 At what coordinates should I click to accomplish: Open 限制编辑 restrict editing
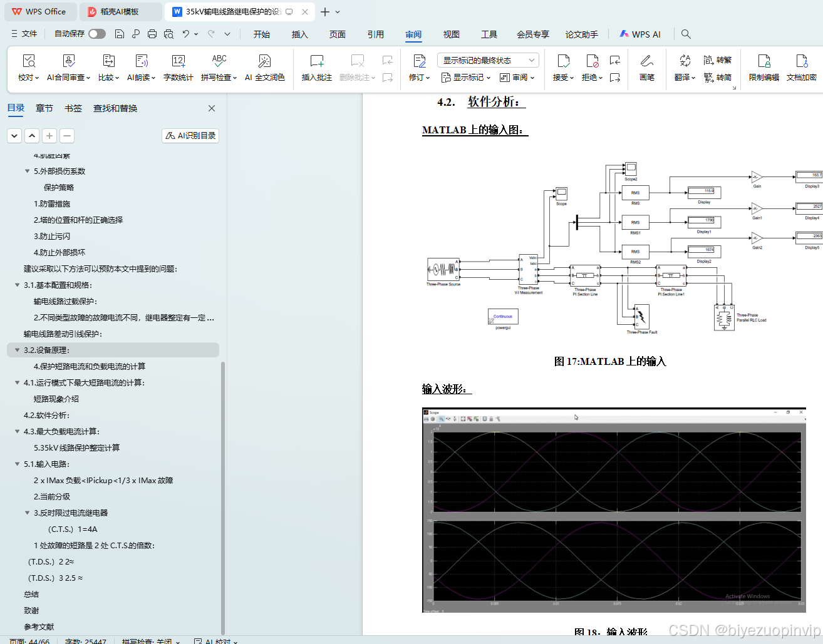[764, 68]
